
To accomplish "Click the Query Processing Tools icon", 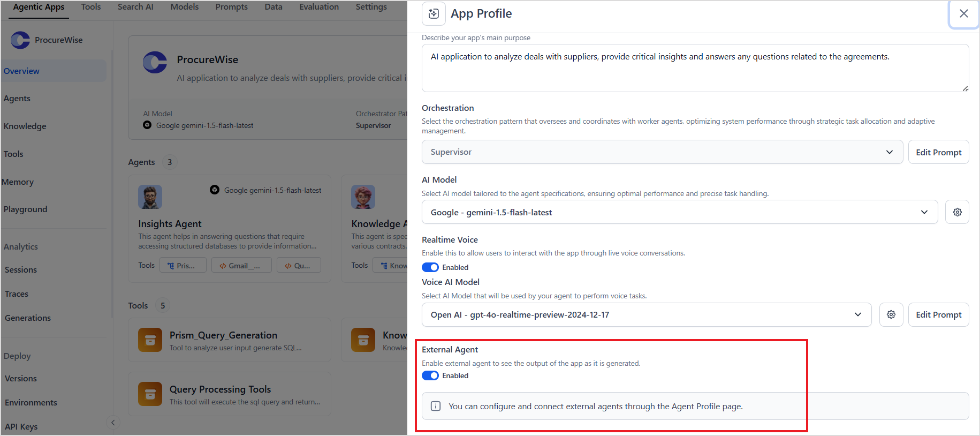I will (150, 394).
